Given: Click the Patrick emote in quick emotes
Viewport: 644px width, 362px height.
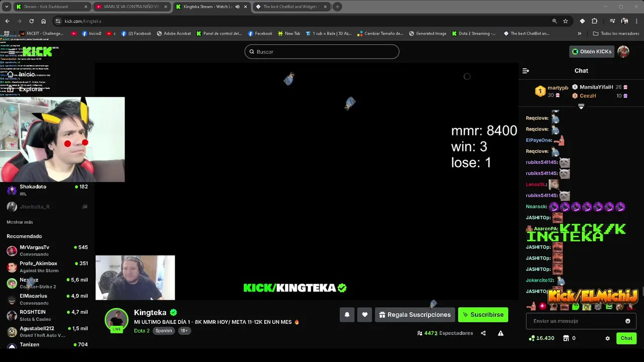Looking at the screenshot, I should coord(531,307).
